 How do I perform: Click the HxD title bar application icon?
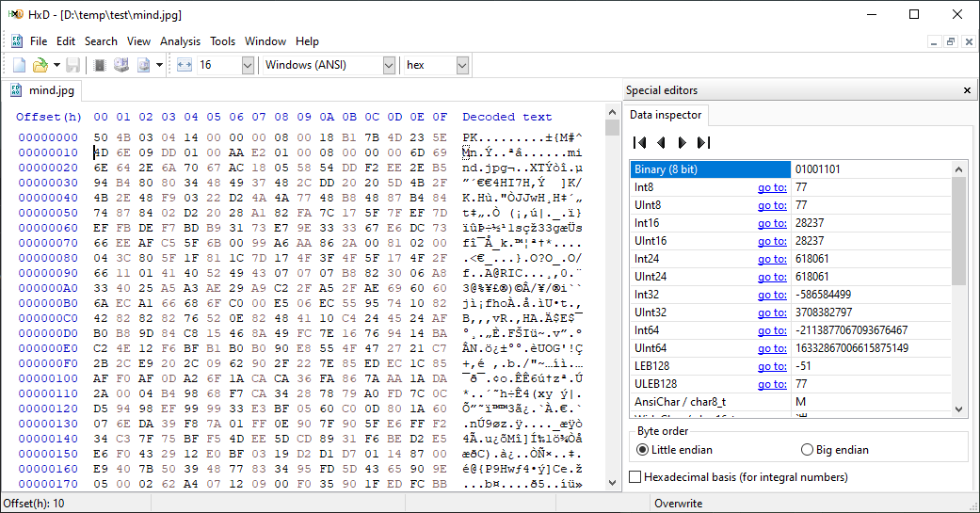pyautogui.click(x=16, y=14)
